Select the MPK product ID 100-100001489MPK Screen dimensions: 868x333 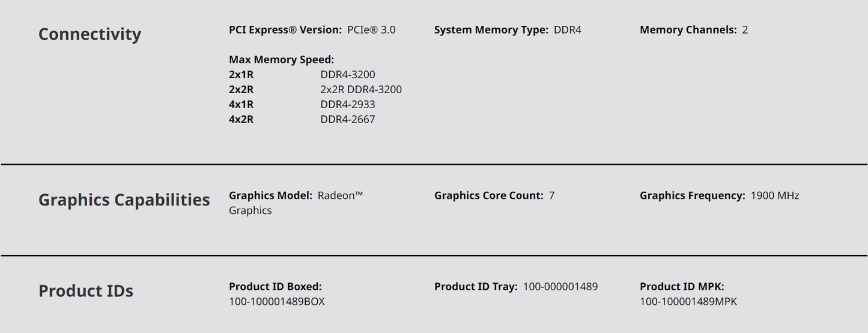pyautogui.click(x=688, y=302)
